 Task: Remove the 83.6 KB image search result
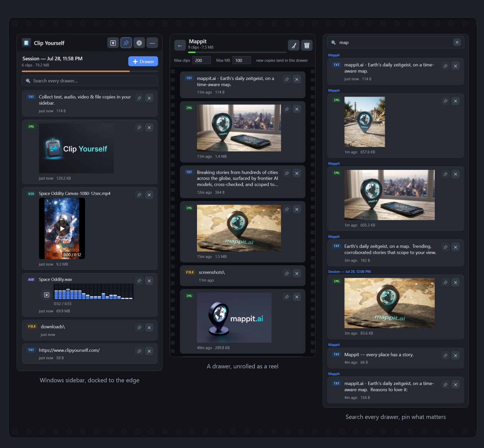pyautogui.click(x=456, y=282)
